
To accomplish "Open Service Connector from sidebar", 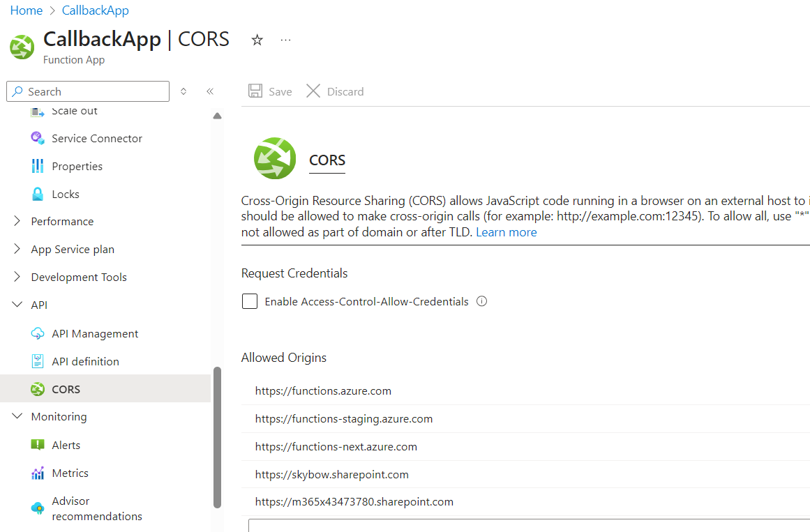I will (96, 138).
